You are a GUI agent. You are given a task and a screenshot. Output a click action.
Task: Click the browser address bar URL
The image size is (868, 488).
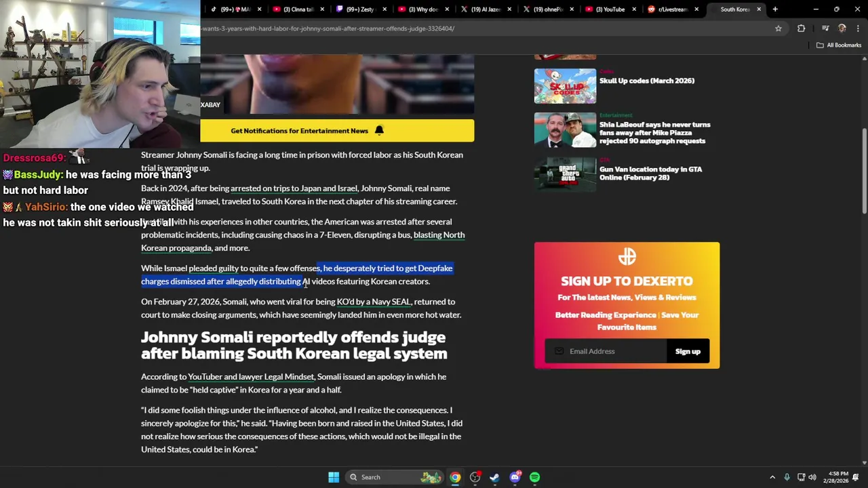pyautogui.click(x=328, y=28)
